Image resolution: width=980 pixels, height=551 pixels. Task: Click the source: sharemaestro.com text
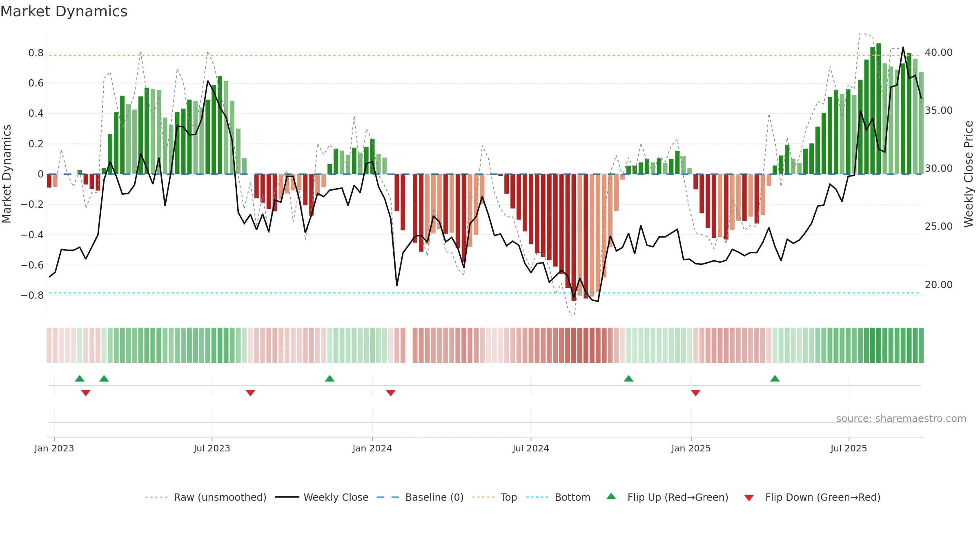tap(901, 418)
